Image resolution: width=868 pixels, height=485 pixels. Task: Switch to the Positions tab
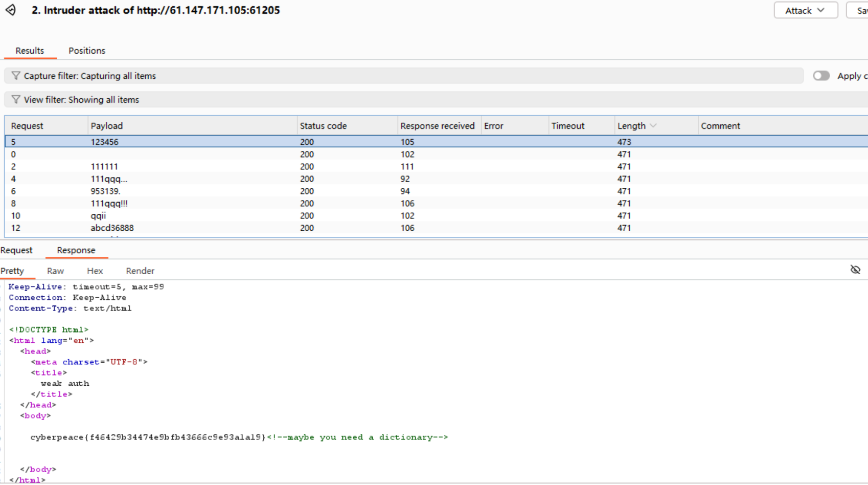(87, 51)
